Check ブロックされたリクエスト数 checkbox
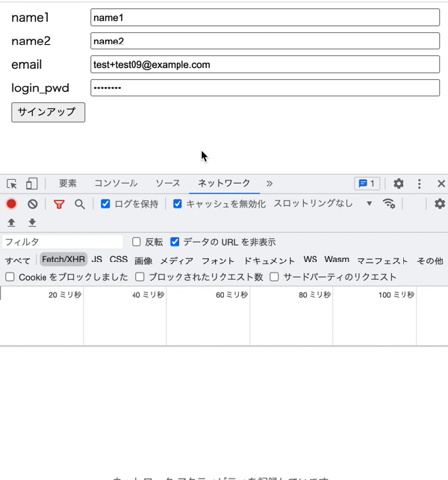Image resolution: width=448 pixels, height=480 pixels. pyautogui.click(x=140, y=277)
